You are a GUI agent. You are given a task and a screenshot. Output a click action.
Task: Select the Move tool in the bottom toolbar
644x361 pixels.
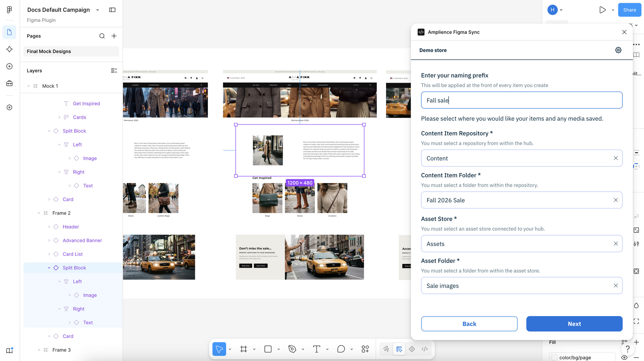tap(219, 349)
